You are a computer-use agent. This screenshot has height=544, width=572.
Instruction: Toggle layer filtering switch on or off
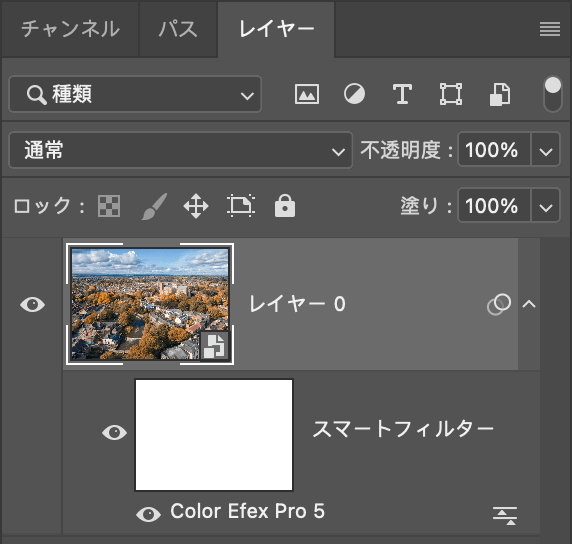[x=553, y=94]
